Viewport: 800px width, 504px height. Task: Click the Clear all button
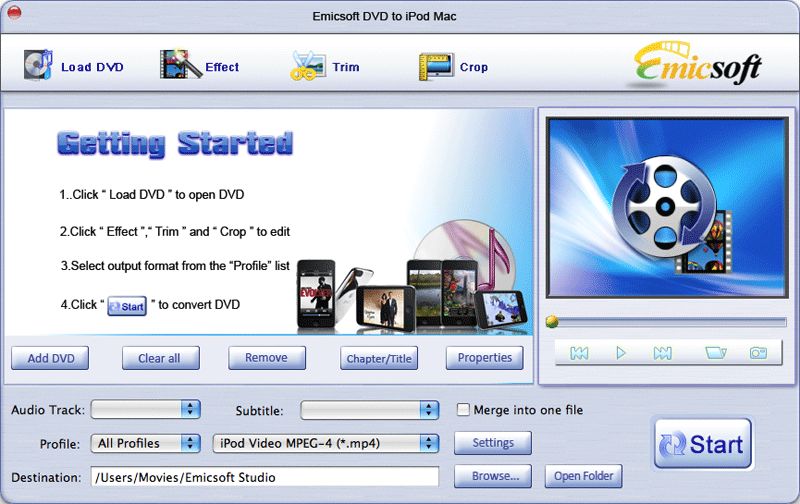[x=160, y=358]
